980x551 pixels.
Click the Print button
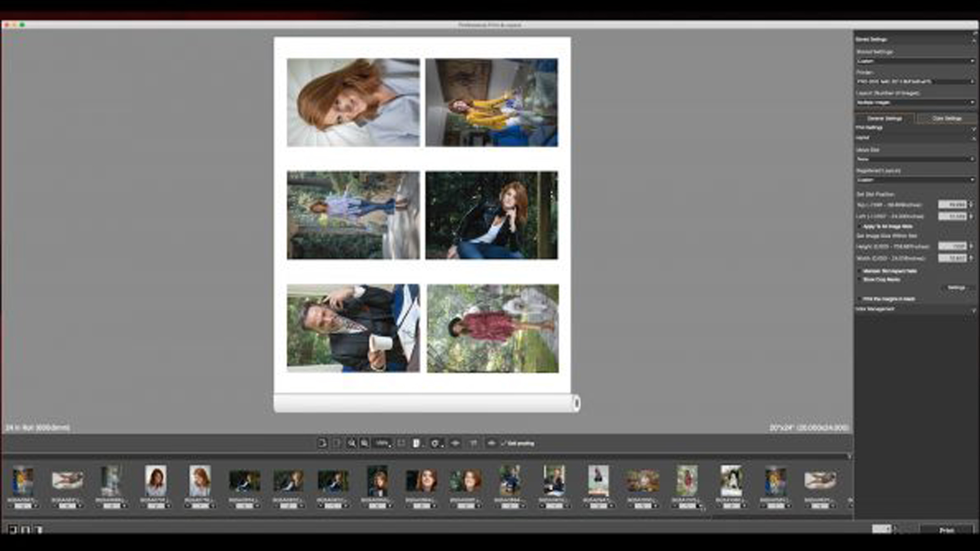click(946, 531)
